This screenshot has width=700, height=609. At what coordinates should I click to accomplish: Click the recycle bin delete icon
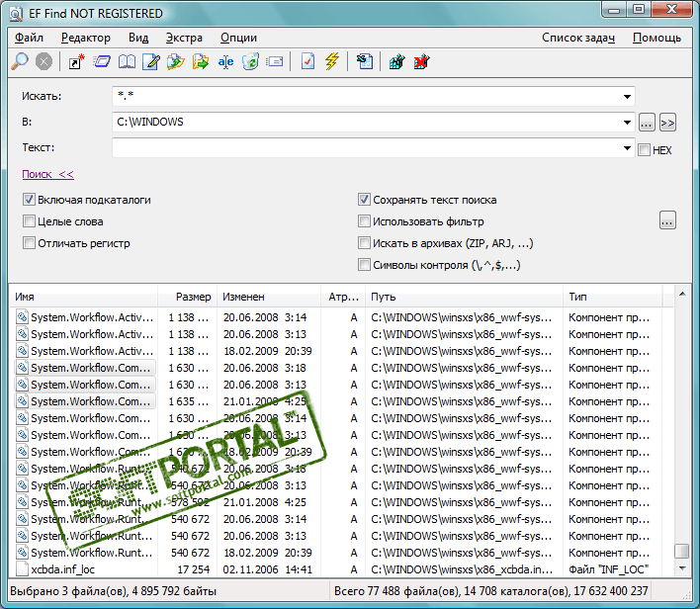pyautogui.click(x=250, y=61)
